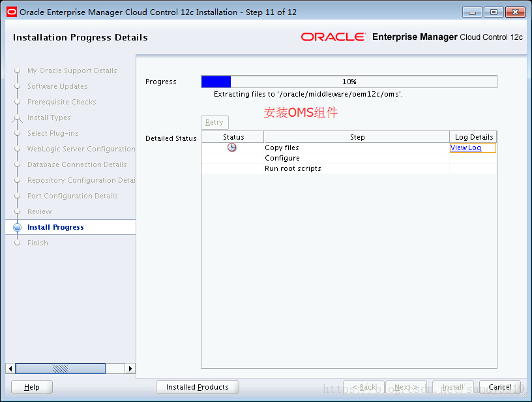
Task: Select Prerequisite Checks step
Action: tap(62, 102)
